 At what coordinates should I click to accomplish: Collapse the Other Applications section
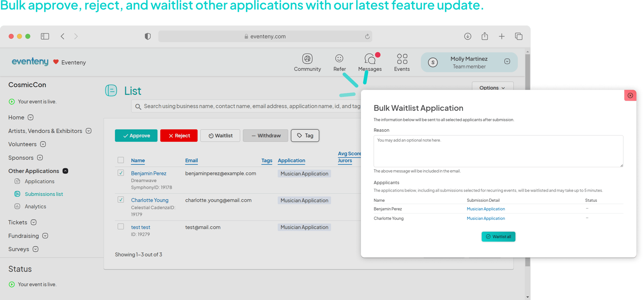65,171
